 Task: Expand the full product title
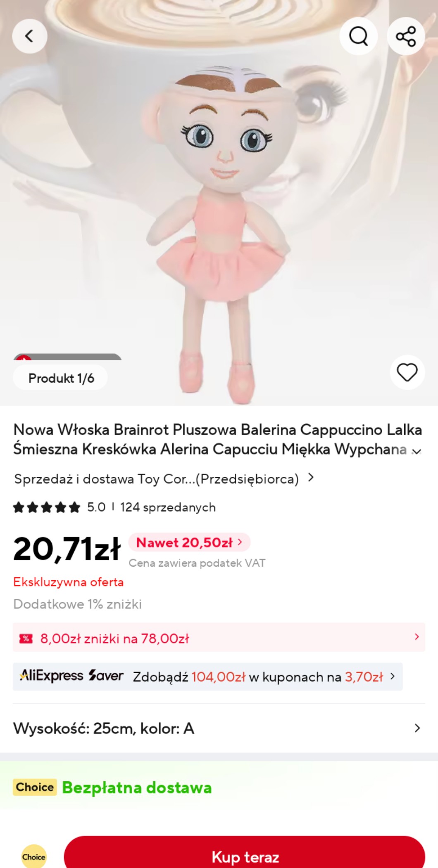click(x=417, y=451)
